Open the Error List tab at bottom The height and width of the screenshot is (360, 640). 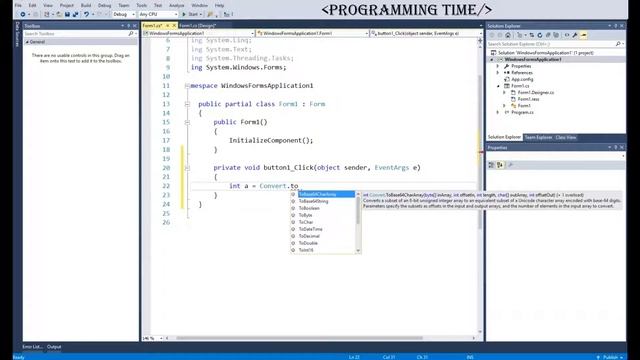(x=32, y=347)
